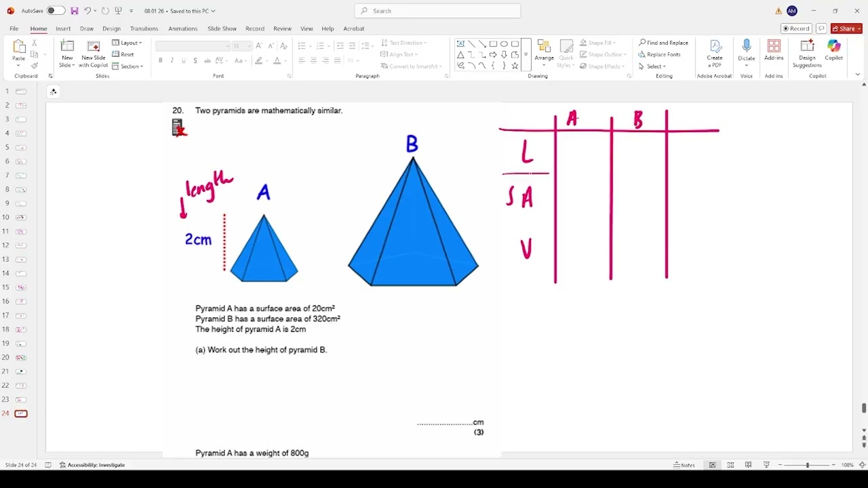Viewport: 868px width, 488px height.
Task: Toggle Strikethrough formatting
Action: point(208,60)
